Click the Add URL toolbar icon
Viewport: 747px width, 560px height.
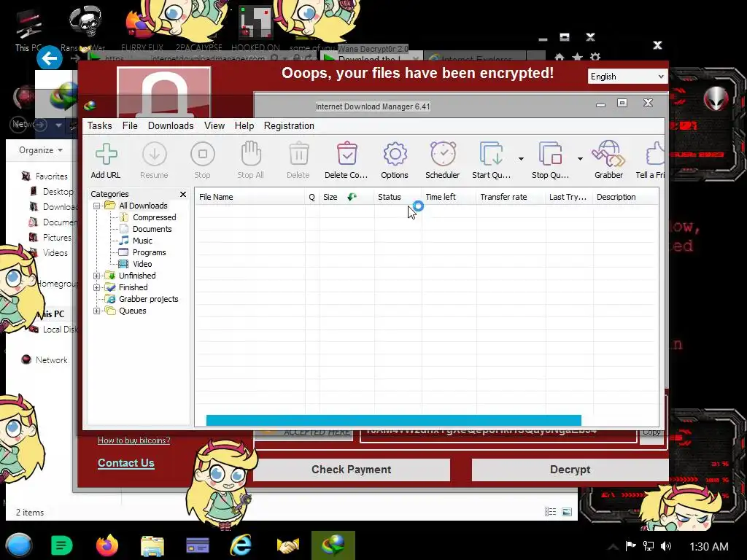(106, 155)
